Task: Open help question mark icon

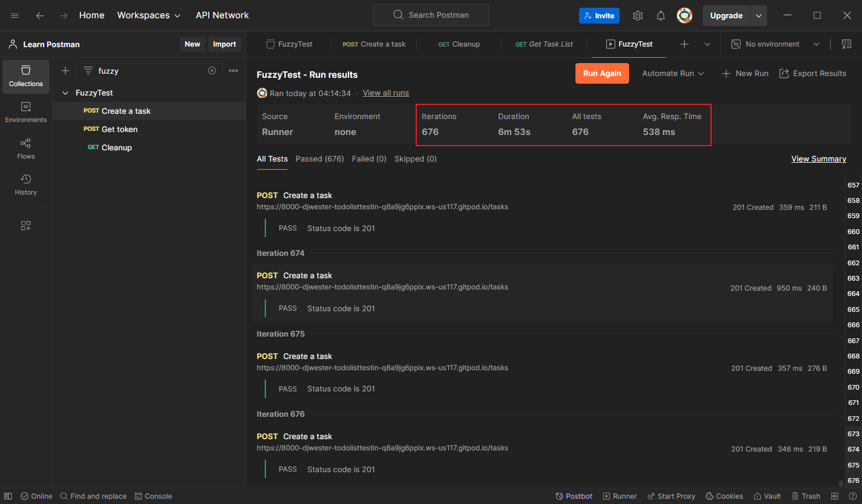Action: pyautogui.click(x=853, y=496)
